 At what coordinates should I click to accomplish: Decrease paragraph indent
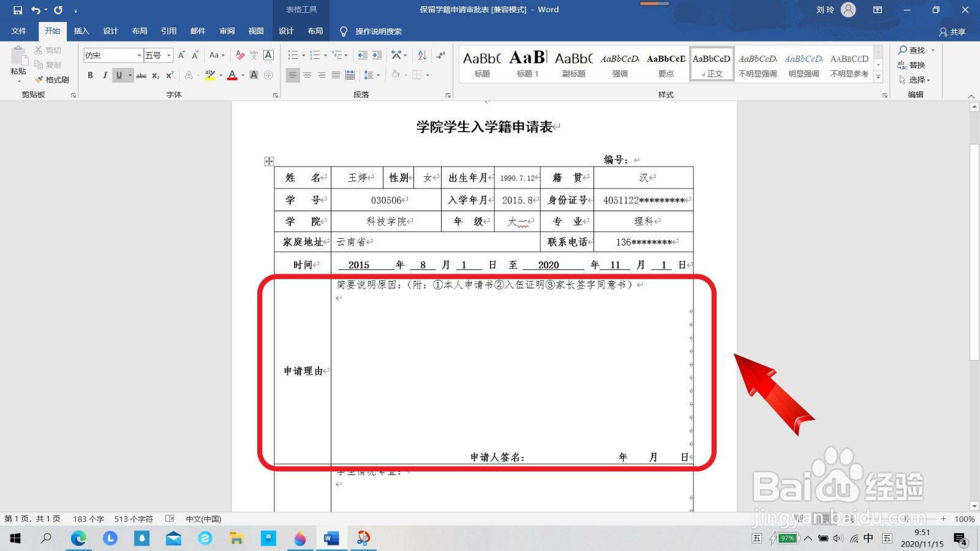point(363,55)
